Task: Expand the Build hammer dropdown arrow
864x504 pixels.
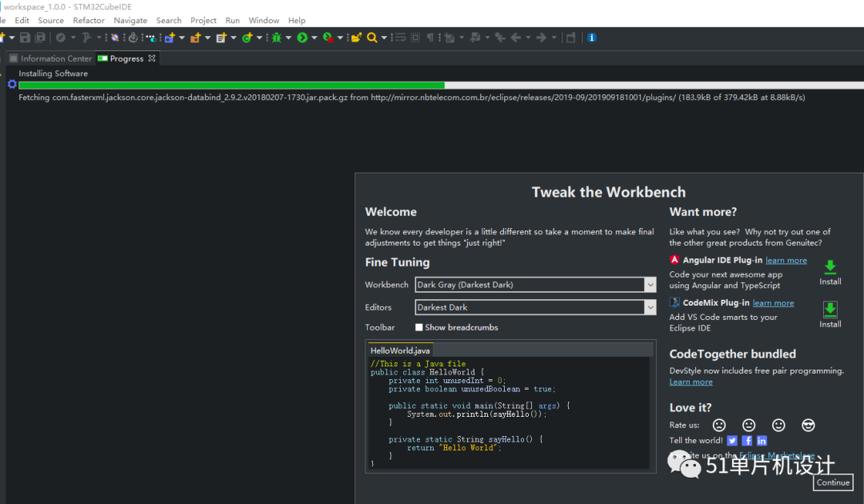Action: click(x=99, y=38)
